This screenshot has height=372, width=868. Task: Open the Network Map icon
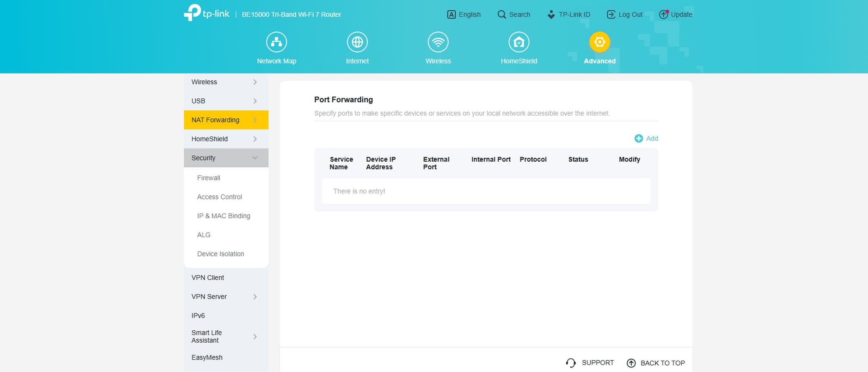coord(276,42)
